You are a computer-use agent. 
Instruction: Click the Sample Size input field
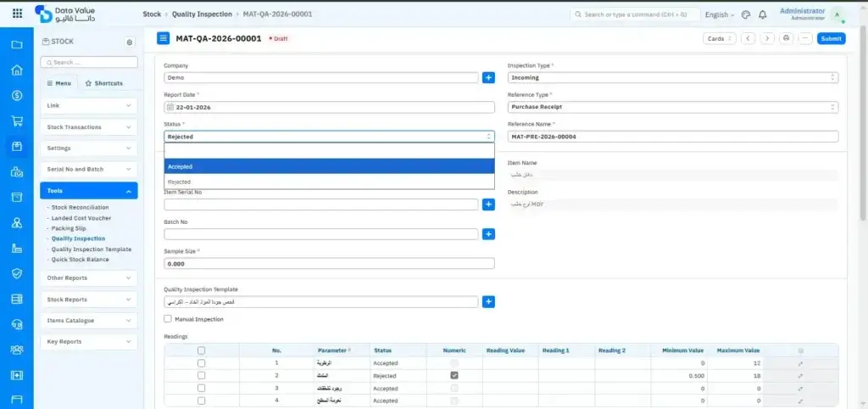click(x=329, y=264)
